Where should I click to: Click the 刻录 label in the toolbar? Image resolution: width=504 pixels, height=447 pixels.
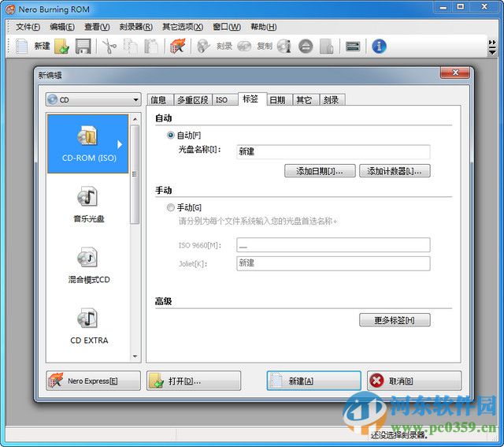(224, 47)
